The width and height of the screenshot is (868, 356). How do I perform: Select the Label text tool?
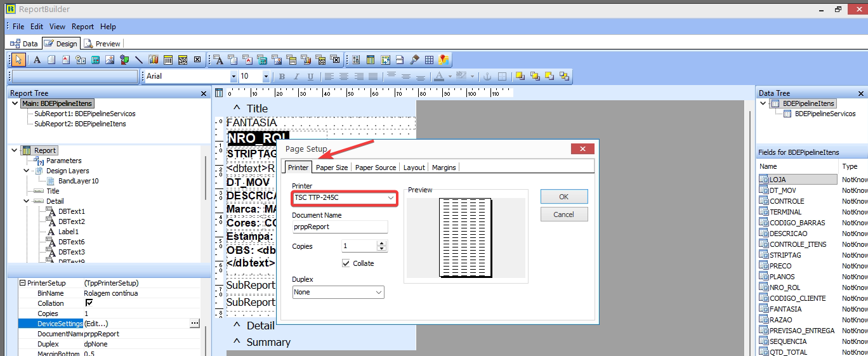[37, 60]
